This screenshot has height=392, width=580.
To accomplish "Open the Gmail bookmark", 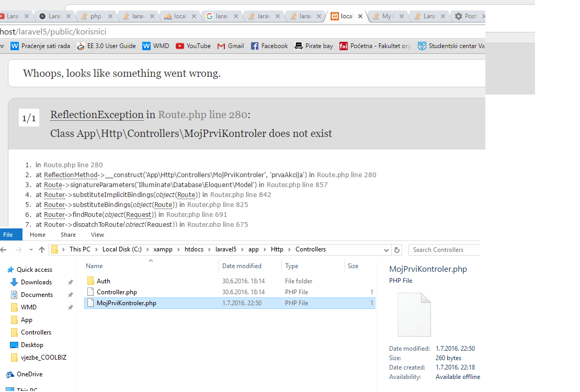I will click(231, 46).
